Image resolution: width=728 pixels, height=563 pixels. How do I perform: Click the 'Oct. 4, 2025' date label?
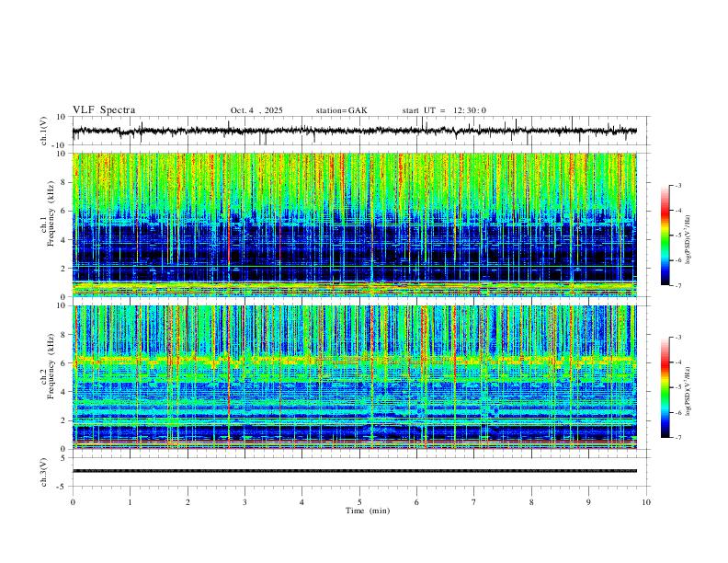(256, 110)
